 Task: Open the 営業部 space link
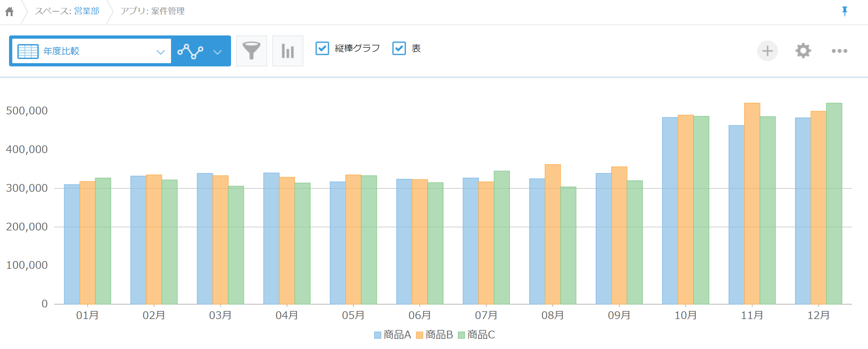tap(86, 11)
